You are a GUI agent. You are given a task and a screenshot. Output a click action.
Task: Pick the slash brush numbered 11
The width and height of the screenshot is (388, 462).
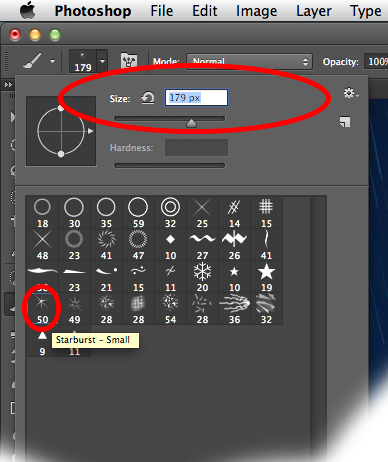pyautogui.click(x=170, y=277)
